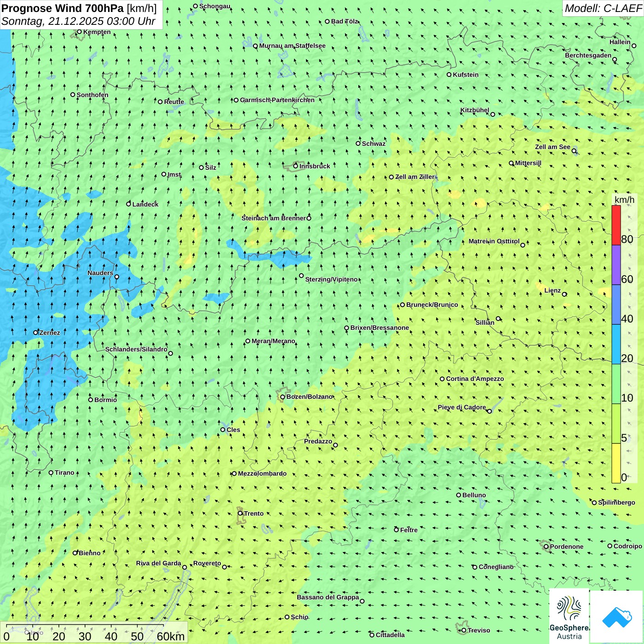Screen dimensions: 644x644
Task: Select the yellow 0 km/h legend color
Action: [616, 463]
